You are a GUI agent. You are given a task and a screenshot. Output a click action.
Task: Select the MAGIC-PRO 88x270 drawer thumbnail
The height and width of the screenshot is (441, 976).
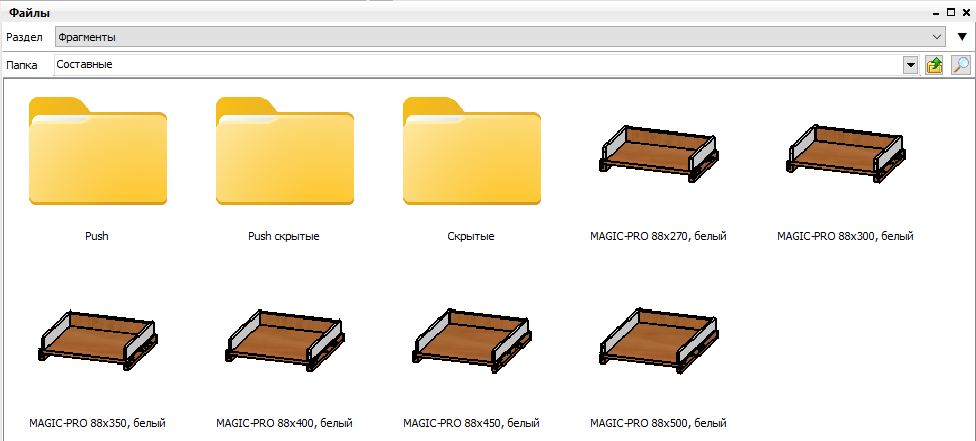[659, 153]
